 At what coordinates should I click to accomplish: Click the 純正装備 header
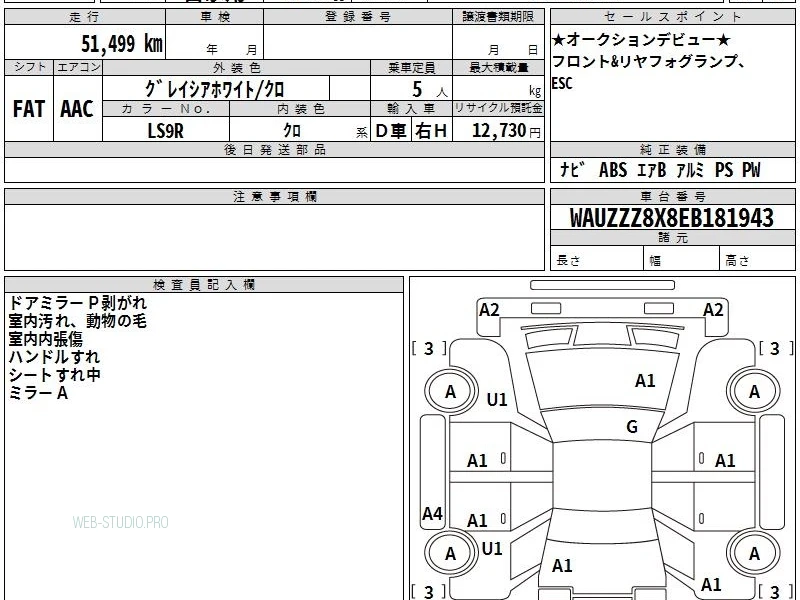672,150
